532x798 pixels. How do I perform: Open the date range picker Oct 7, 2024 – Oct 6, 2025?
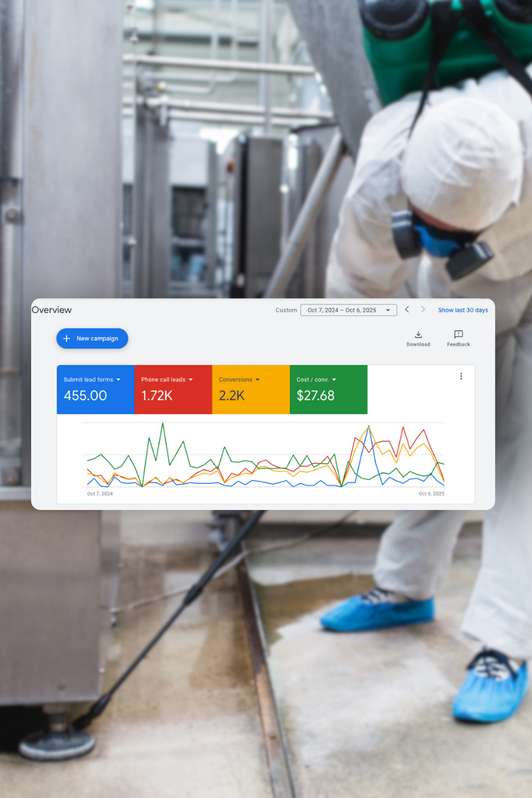[348, 310]
